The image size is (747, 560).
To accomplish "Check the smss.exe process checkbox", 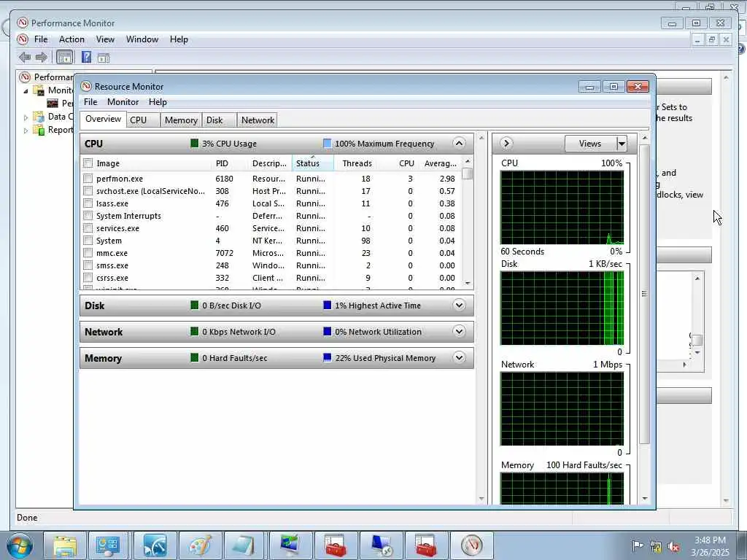I will [x=88, y=265].
